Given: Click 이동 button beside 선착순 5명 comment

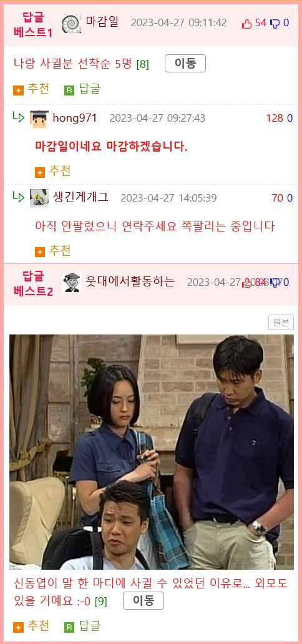Looking at the screenshot, I should 185,63.
